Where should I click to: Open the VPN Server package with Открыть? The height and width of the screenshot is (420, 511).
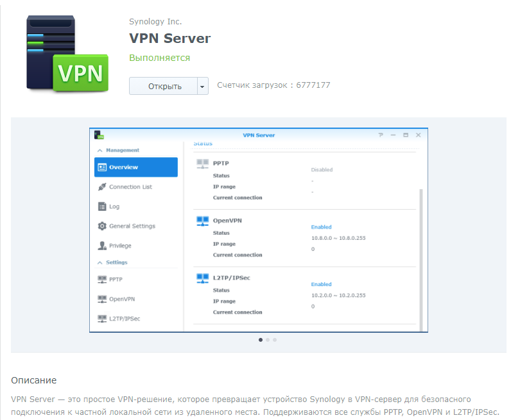[163, 86]
